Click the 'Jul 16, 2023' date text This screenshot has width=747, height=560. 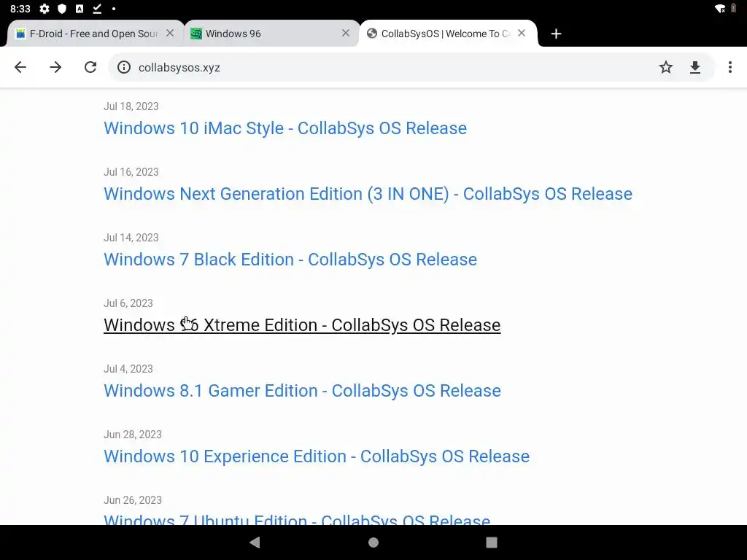[131, 172]
